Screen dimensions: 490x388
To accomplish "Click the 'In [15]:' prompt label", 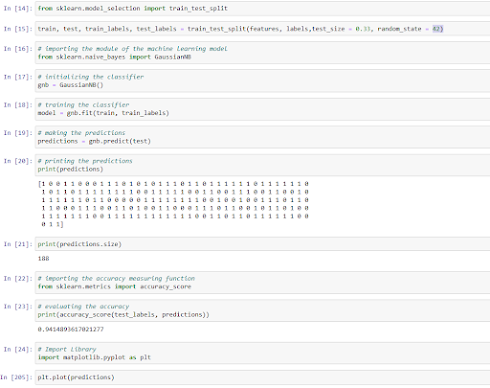I will [18, 29].
